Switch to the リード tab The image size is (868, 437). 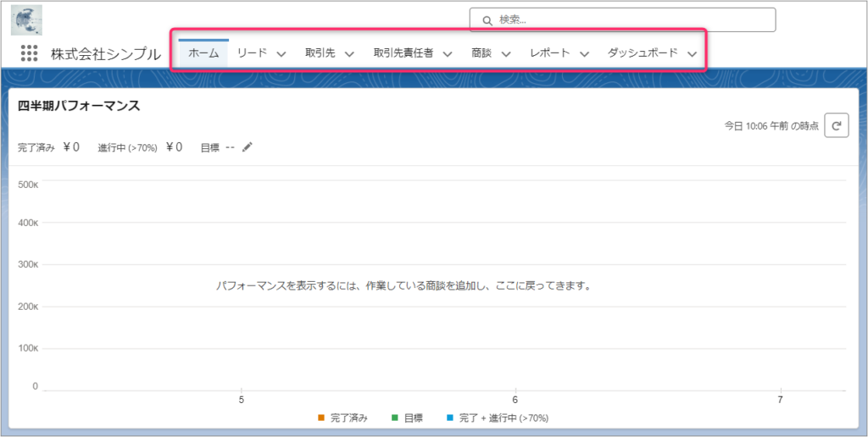[252, 53]
